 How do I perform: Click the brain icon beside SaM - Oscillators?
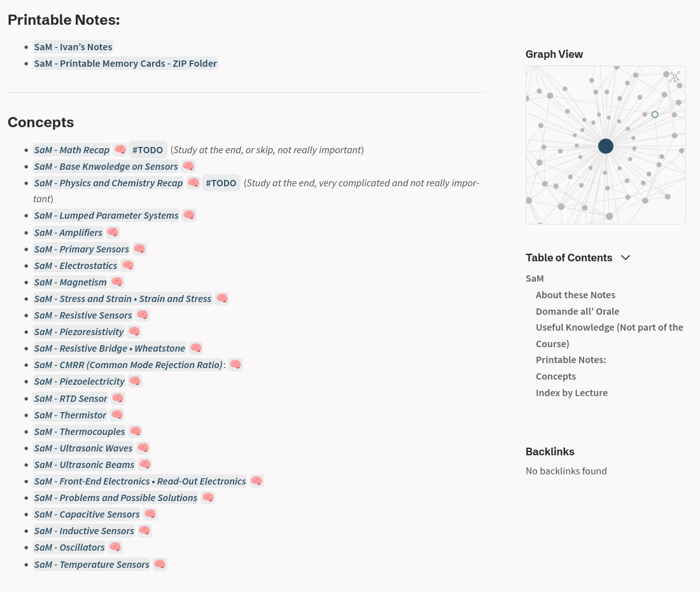[x=115, y=547]
